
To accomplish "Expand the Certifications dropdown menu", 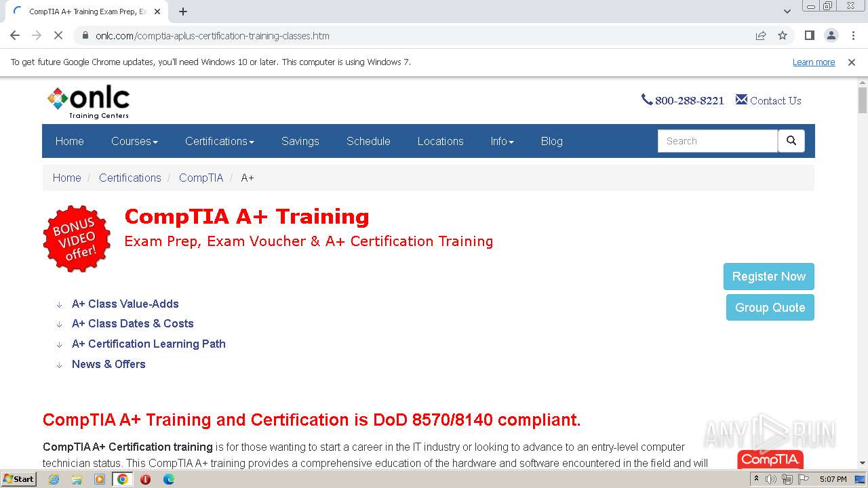I will pos(220,141).
